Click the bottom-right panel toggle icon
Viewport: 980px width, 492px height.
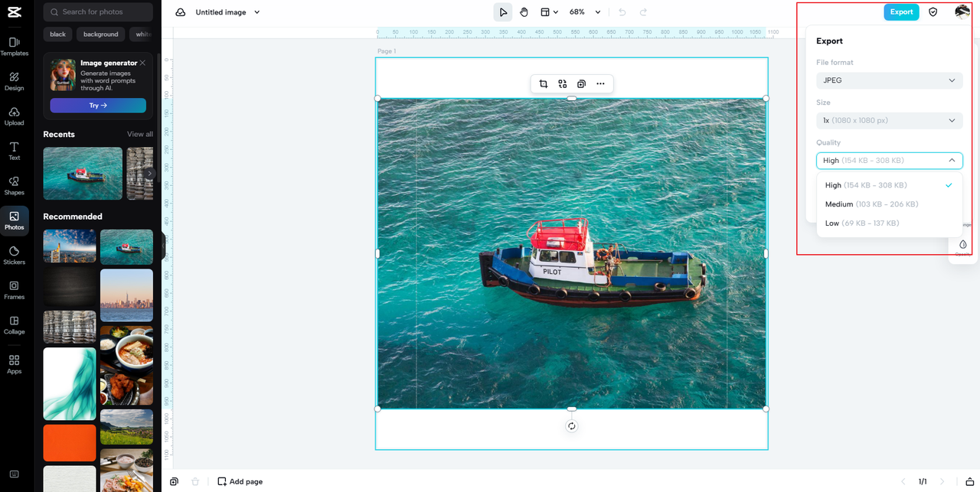[x=969, y=481]
